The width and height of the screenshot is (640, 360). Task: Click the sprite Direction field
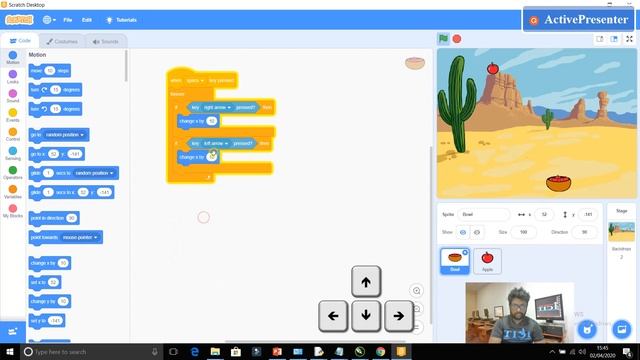(x=584, y=232)
